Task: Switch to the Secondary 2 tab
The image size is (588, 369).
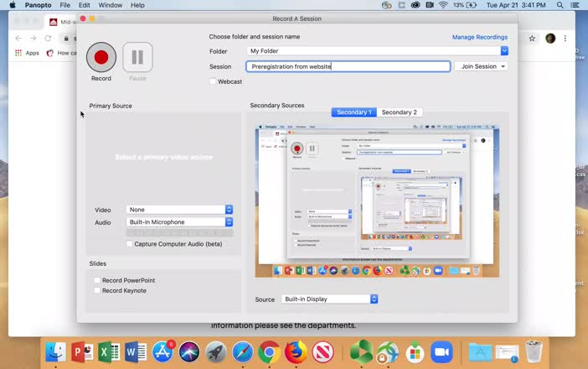Action: 399,112
